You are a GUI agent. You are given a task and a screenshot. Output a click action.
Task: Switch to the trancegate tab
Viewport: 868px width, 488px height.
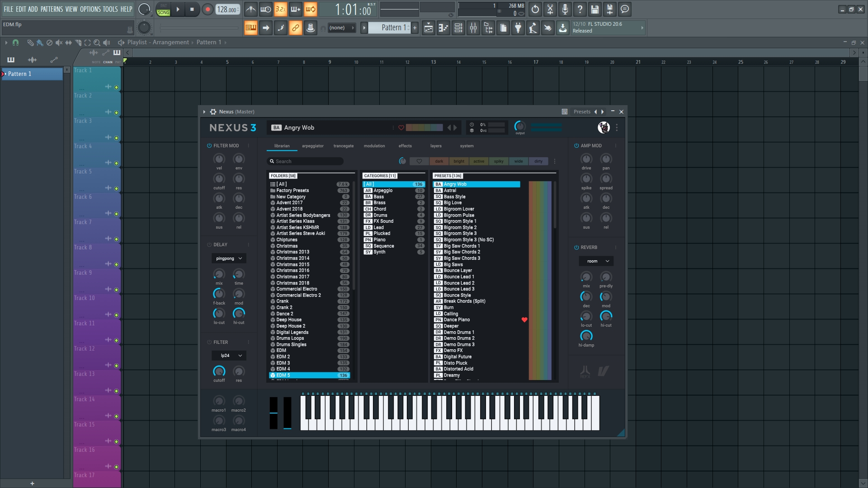[x=344, y=146]
